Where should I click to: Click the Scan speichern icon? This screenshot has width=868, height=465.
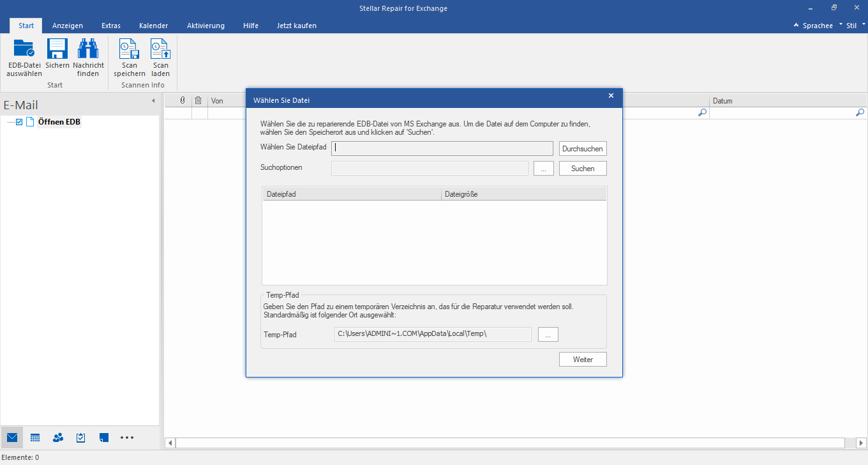(x=130, y=50)
